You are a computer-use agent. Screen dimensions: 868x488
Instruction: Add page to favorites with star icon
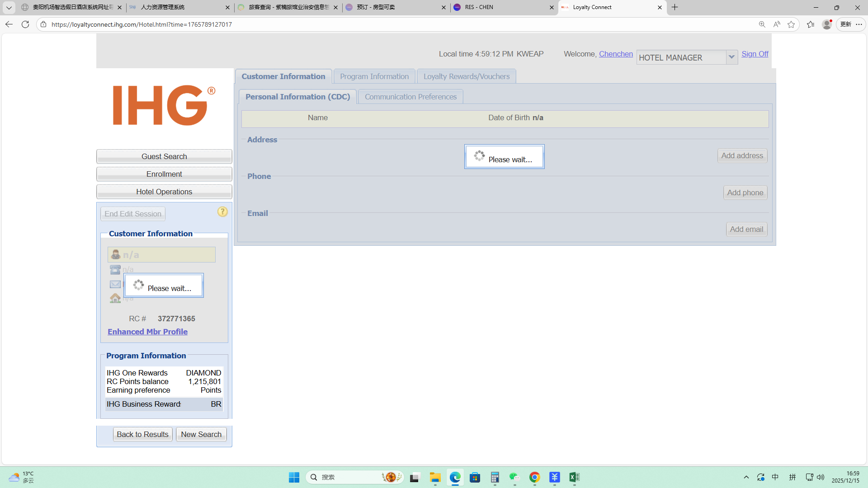click(x=791, y=24)
